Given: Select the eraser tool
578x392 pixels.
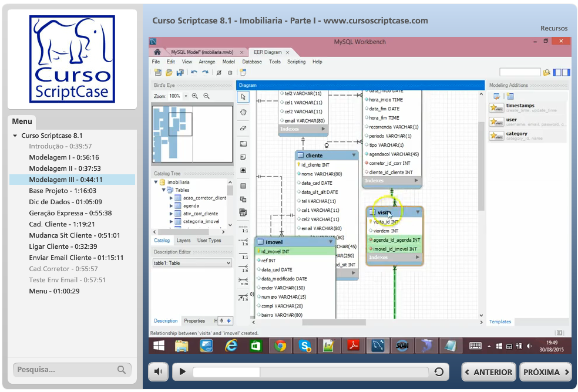Looking at the screenshot, I should pyautogui.click(x=243, y=128).
